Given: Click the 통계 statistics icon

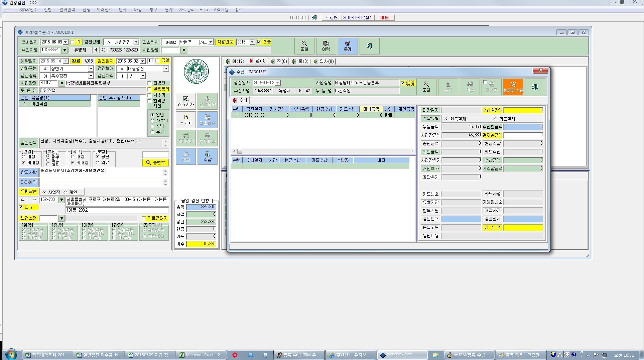Looking at the screenshot, I should (348, 46).
